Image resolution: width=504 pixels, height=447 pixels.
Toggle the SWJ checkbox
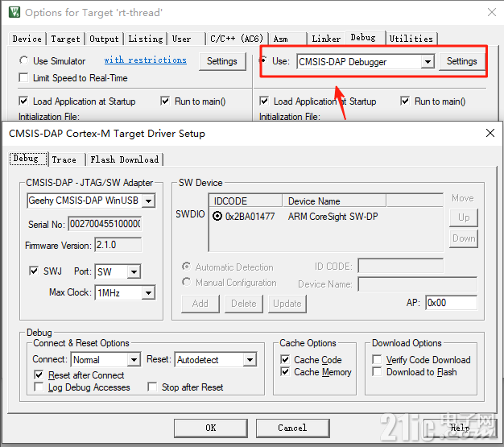click(34, 271)
